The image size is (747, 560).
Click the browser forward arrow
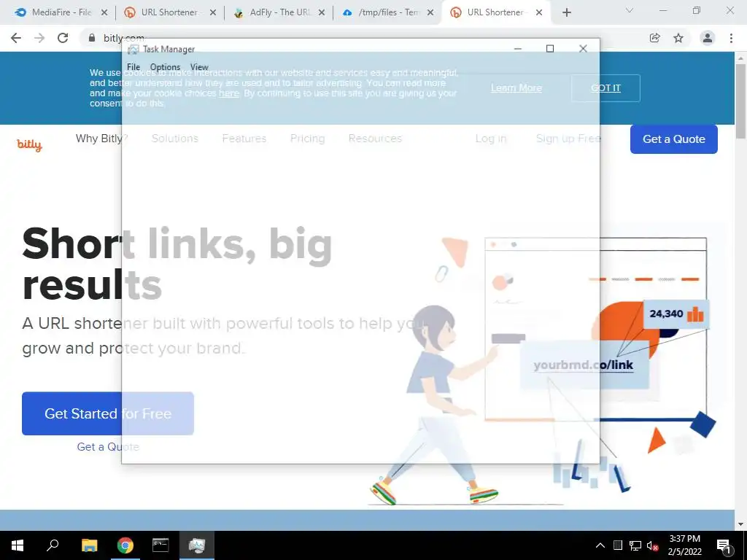[39, 38]
